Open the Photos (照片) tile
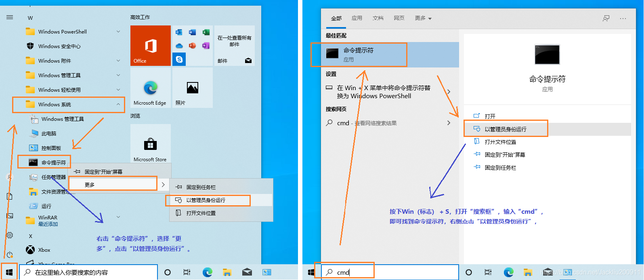The width and height of the screenshot is (644, 280). [192, 88]
